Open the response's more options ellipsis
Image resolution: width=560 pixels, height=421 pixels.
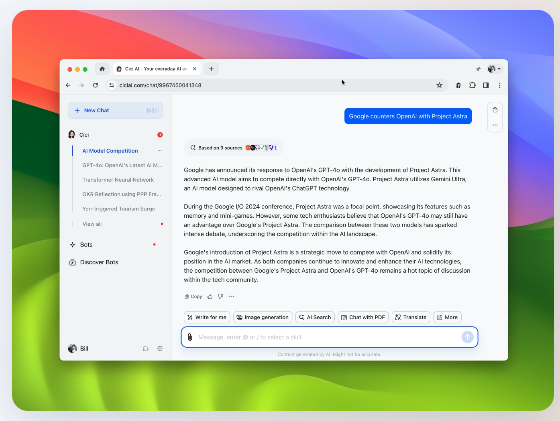(231, 296)
